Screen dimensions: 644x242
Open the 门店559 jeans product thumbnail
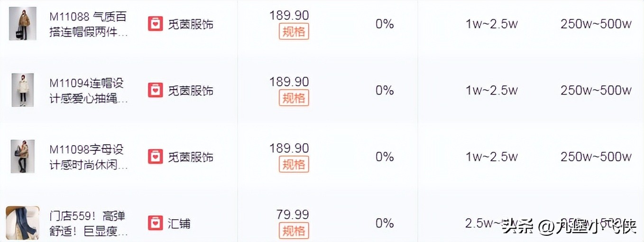(x=22, y=223)
